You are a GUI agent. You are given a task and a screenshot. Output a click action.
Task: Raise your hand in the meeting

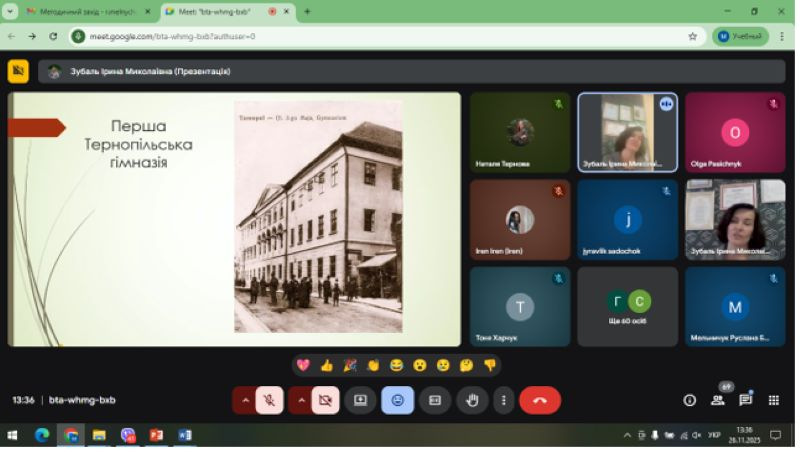click(x=472, y=400)
